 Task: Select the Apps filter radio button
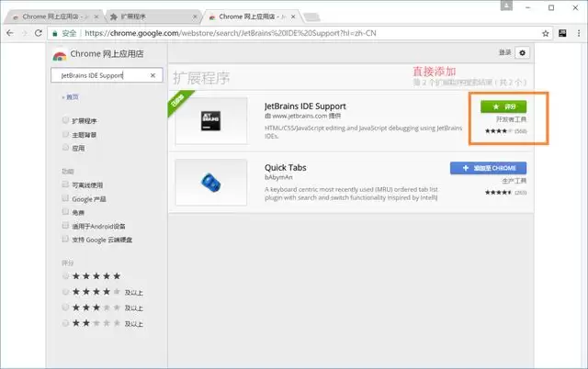[65, 147]
